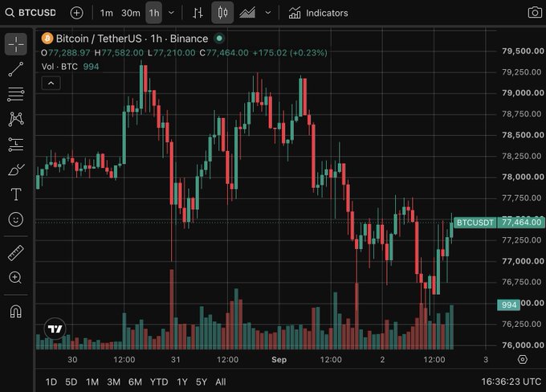
Task: Switch to the 30m timeframe
Action: coord(131,13)
